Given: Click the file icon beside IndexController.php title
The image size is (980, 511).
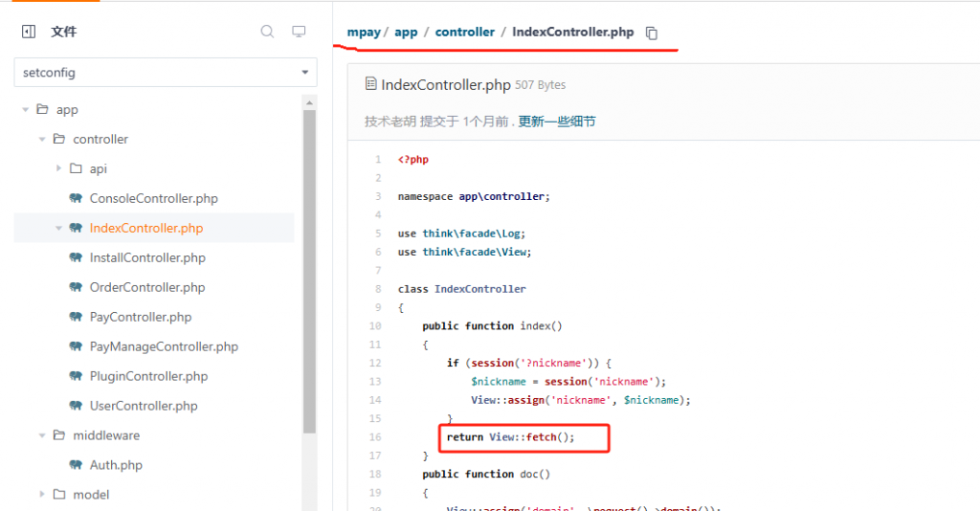Looking at the screenshot, I should (x=371, y=83).
